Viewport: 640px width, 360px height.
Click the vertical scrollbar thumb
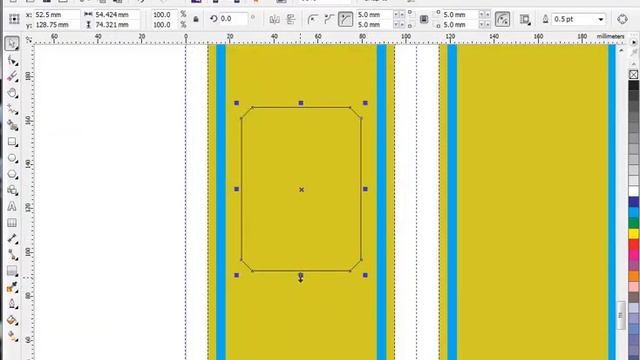pos(621,315)
